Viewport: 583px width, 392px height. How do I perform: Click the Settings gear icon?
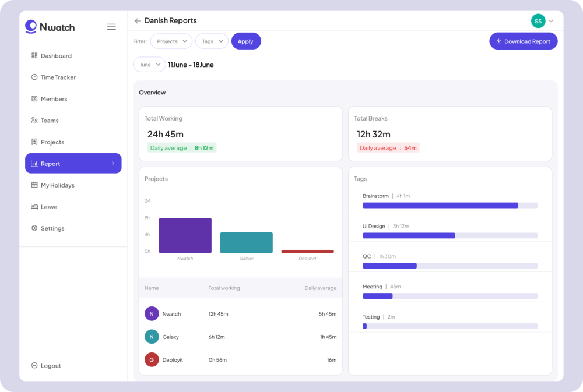[x=34, y=228]
